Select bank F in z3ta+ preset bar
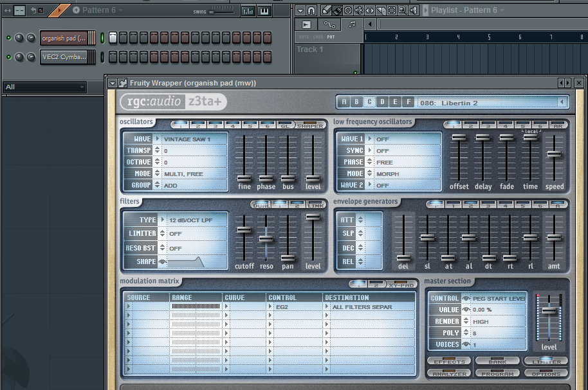588x390 pixels. (408, 102)
